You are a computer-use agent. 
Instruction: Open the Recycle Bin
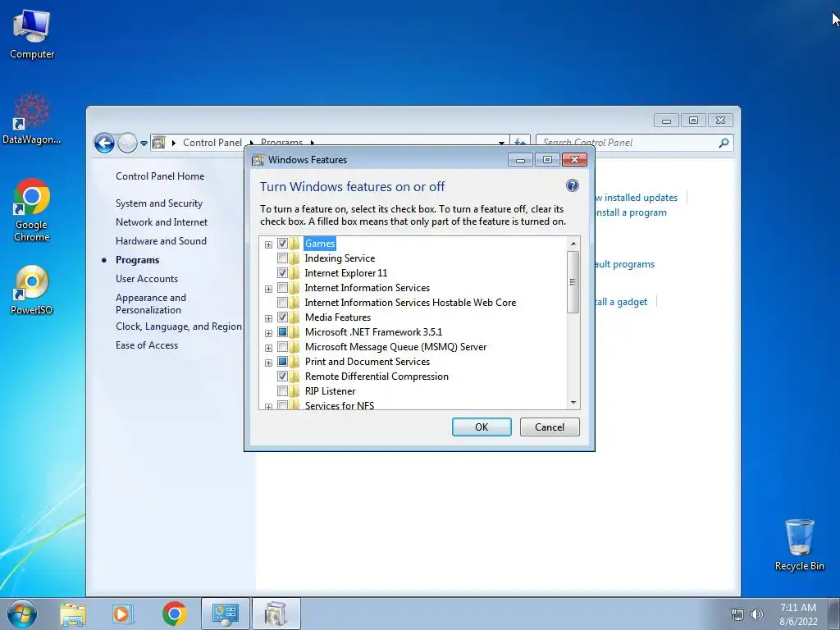799,545
